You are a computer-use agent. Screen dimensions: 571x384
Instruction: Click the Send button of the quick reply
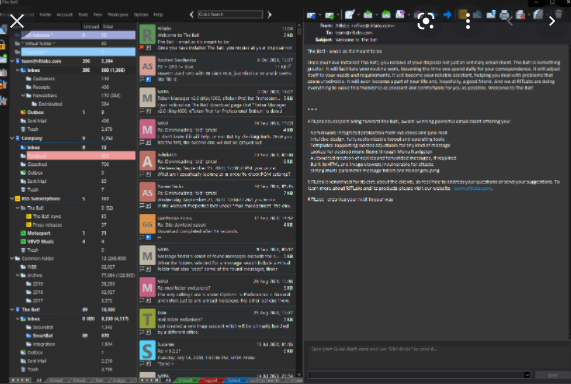(552, 375)
